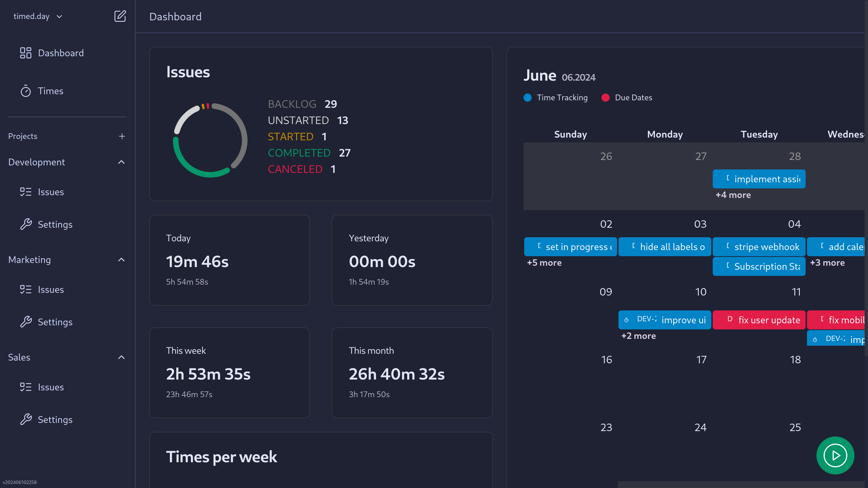Click the red Due Dates color dot
This screenshot has height=488, width=868.
tap(606, 98)
